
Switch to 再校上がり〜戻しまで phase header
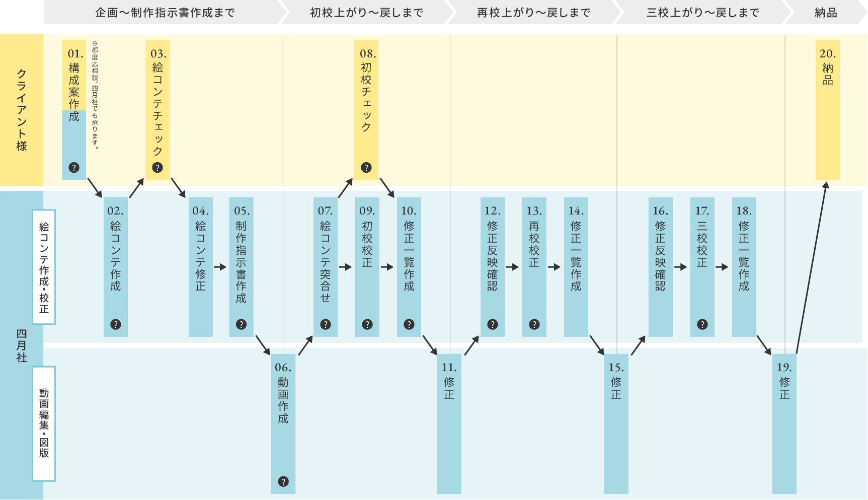tap(533, 13)
